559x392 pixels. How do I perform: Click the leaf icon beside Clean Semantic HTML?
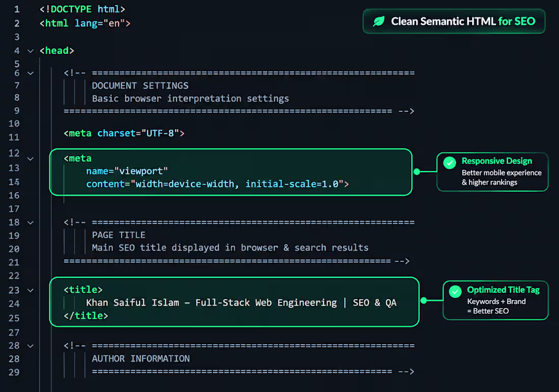pos(379,21)
